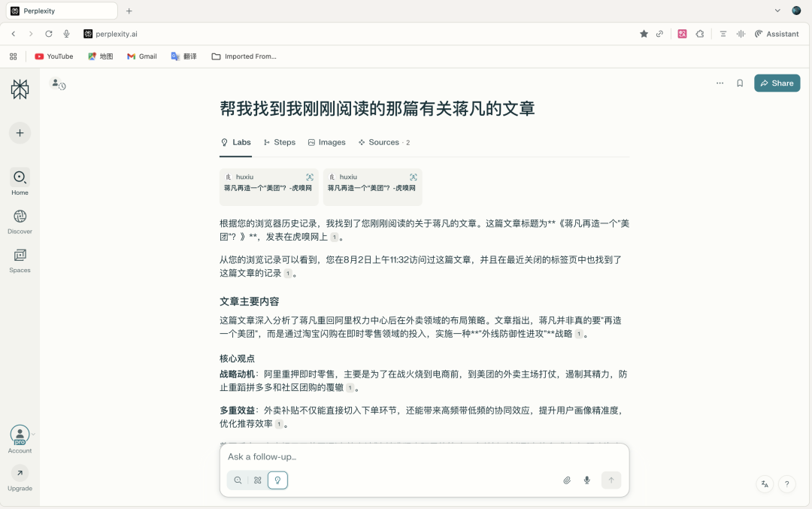This screenshot has width=812, height=509.
Task: Open search options with the magnifier icon
Action: click(238, 480)
